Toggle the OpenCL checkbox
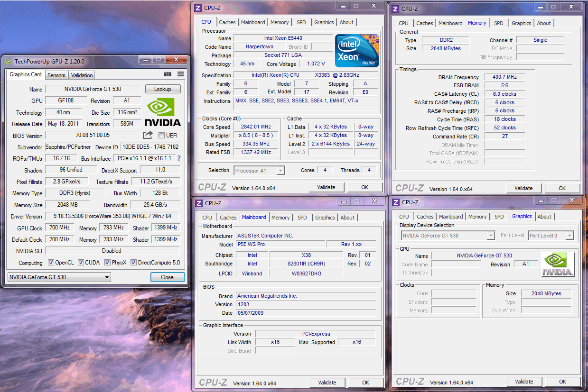The height and width of the screenshot is (392, 588). click(51, 263)
